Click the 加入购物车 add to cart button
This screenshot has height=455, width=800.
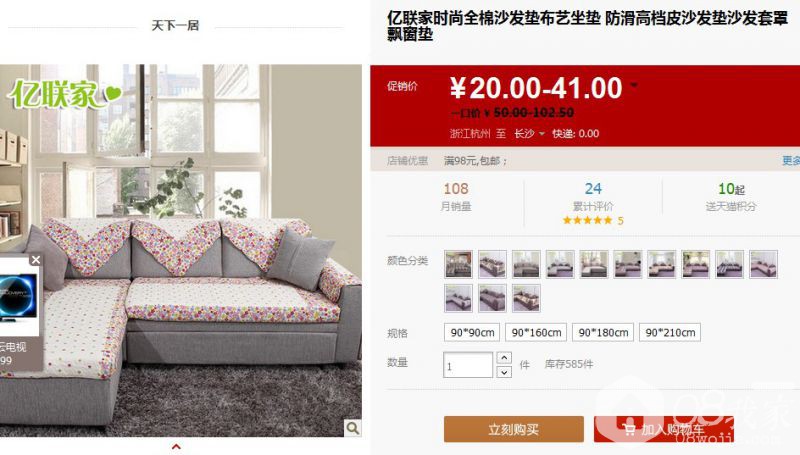click(x=664, y=429)
